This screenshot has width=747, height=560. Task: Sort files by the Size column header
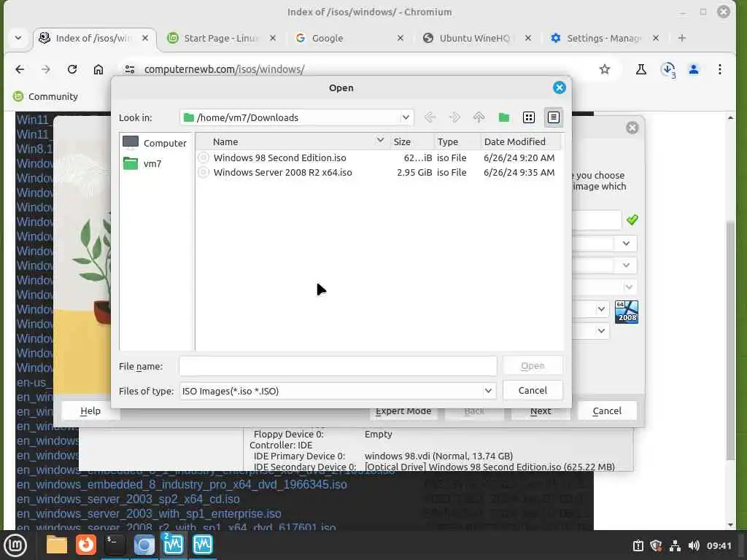click(x=411, y=141)
